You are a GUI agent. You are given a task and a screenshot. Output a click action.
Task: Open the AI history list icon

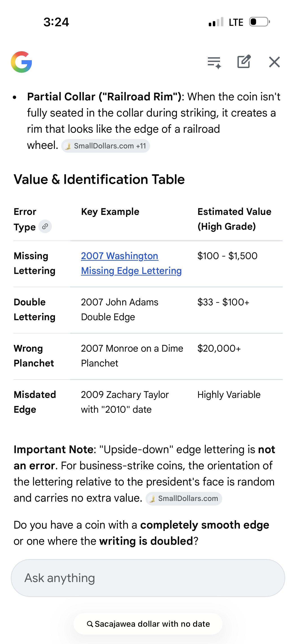[x=214, y=62]
